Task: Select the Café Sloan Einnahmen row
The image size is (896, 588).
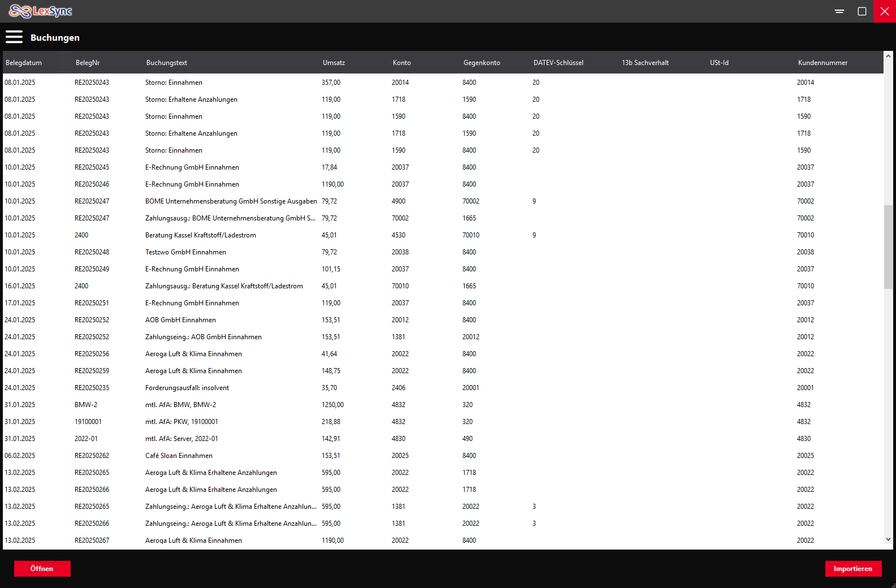Action: 179,456
